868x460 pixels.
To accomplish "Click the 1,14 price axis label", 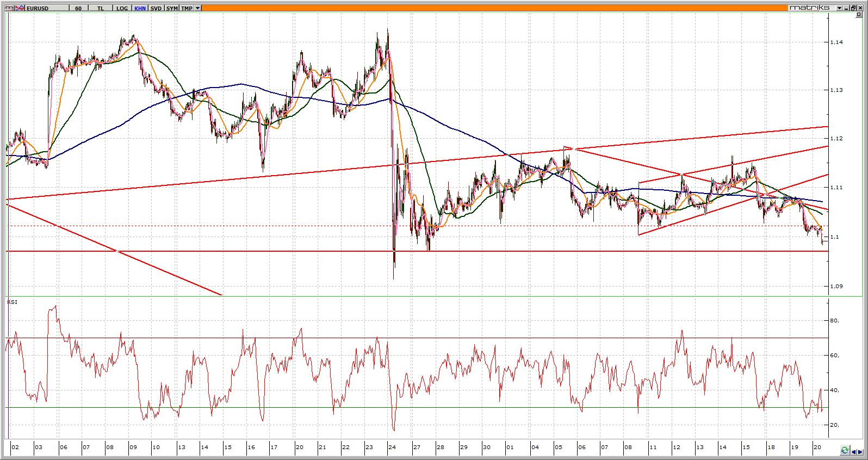I will (836, 42).
